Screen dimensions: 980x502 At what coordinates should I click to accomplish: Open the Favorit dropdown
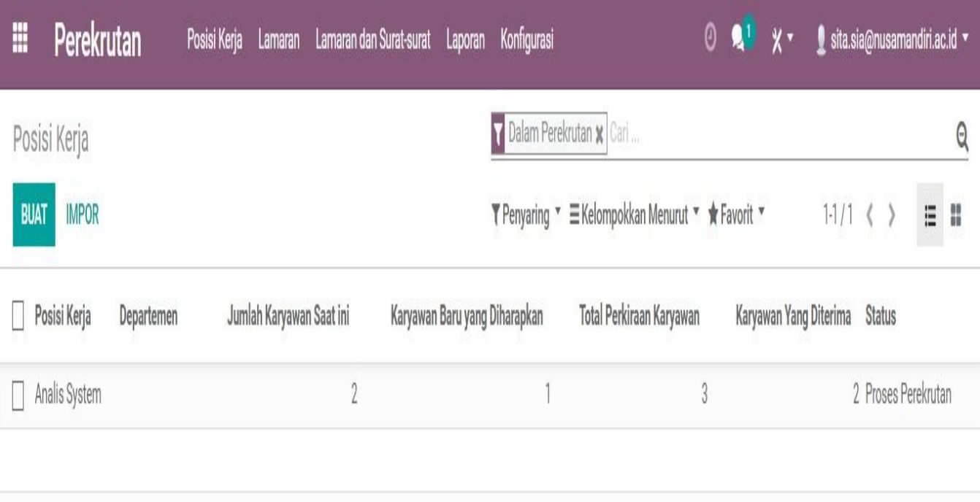(x=736, y=215)
